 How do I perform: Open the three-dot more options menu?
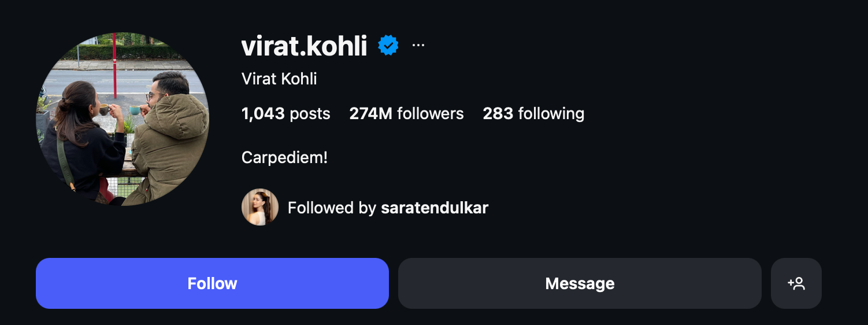418,45
